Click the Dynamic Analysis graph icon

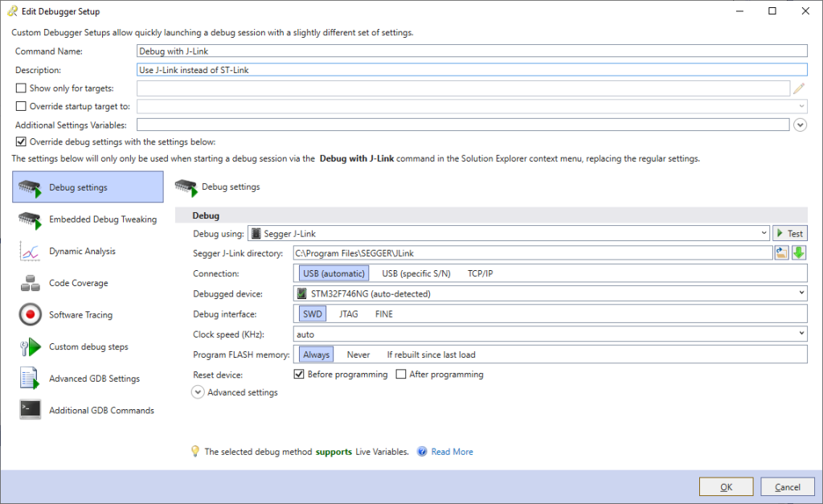(30, 252)
